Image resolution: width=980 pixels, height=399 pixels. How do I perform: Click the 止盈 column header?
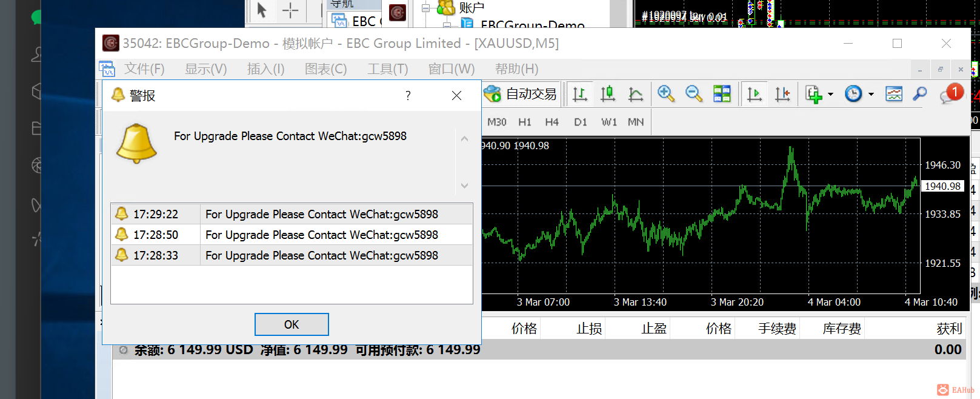(x=654, y=329)
